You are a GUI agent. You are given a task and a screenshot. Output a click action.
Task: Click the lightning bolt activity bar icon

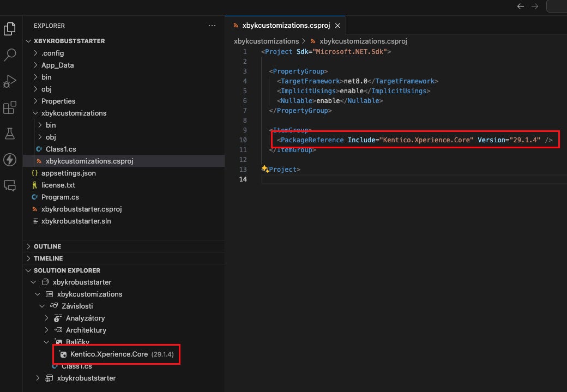pos(10,160)
